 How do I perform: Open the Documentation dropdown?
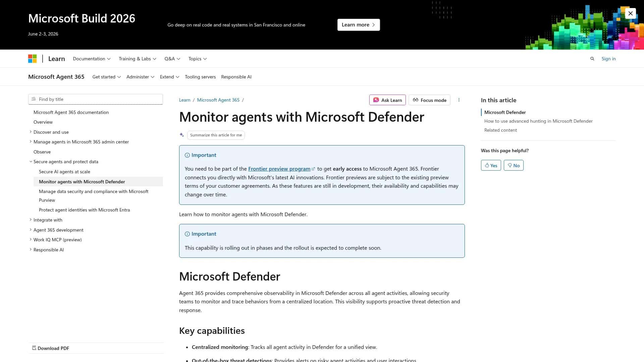click(91, 59)
